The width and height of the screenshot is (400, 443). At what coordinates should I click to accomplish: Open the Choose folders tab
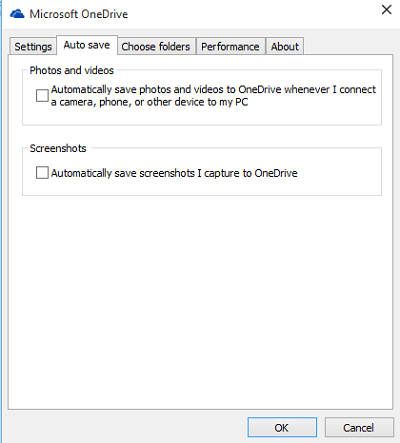(156, 46)
